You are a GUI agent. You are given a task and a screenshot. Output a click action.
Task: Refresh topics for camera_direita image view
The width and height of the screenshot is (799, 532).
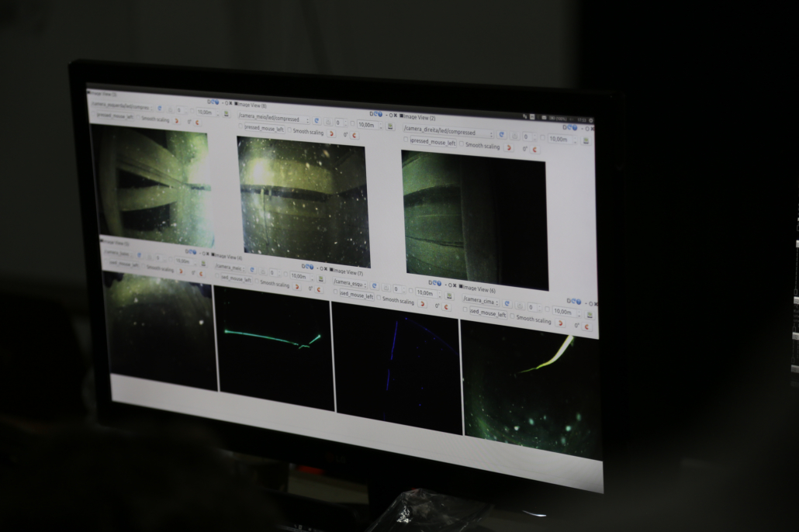pyautogui.click(x=501, y=134)
